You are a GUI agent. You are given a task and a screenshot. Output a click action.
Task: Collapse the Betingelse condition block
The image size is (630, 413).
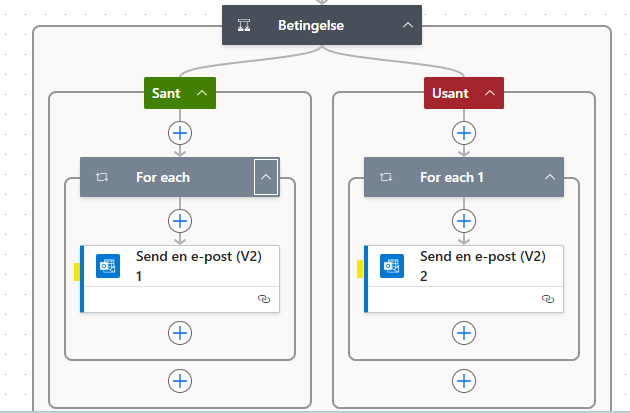[407, 25]
